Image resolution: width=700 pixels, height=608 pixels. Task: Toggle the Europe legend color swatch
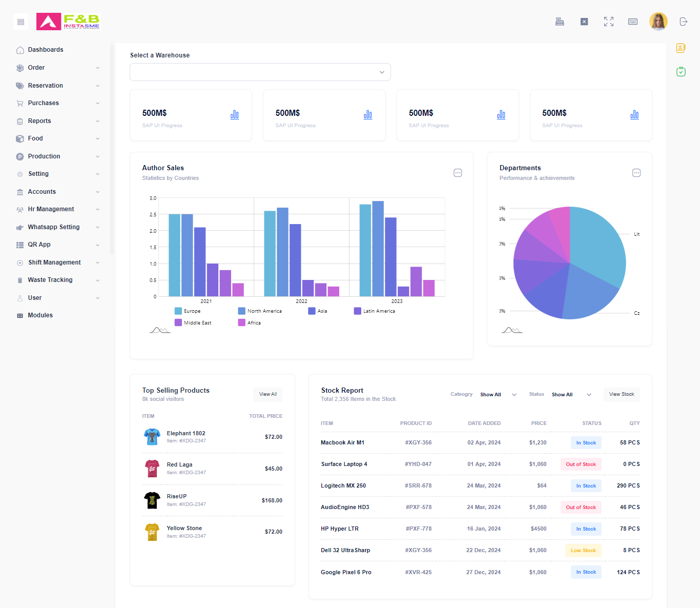pos(178,311)
